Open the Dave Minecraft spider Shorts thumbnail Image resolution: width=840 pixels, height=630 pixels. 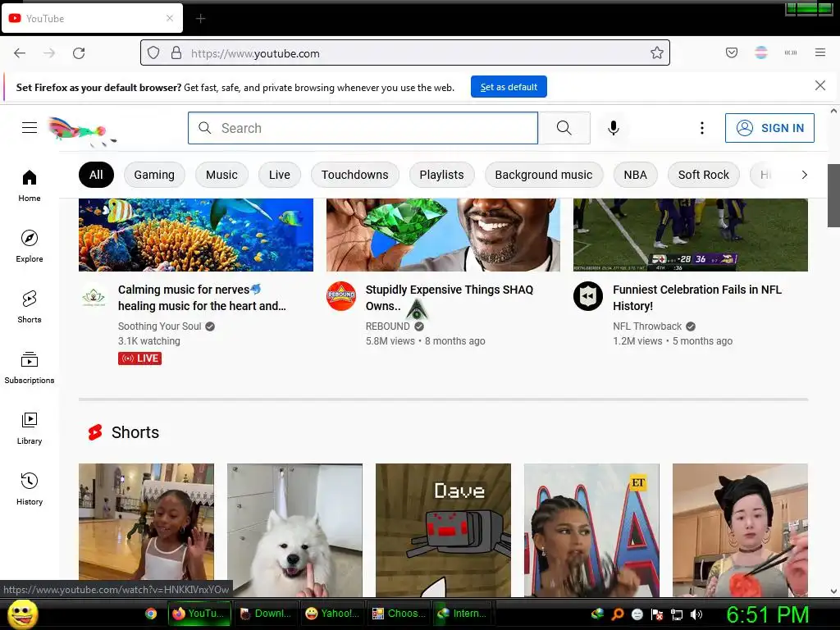(443, 530)
